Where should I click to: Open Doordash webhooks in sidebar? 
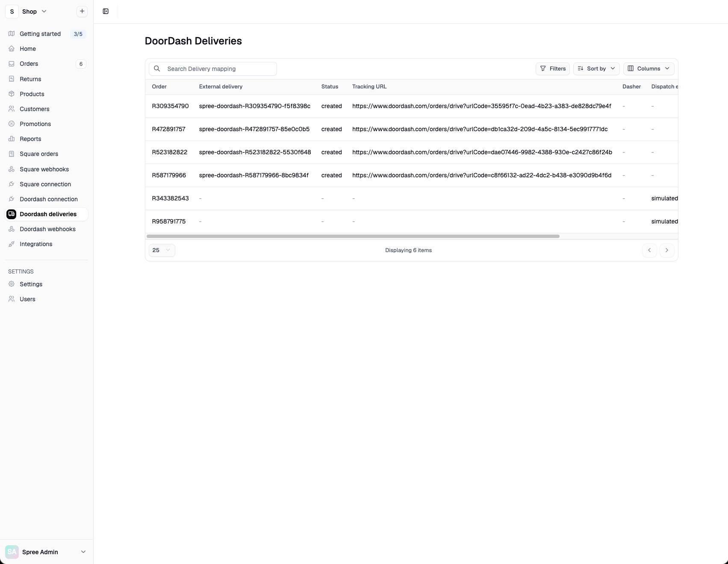click(46, 229)
